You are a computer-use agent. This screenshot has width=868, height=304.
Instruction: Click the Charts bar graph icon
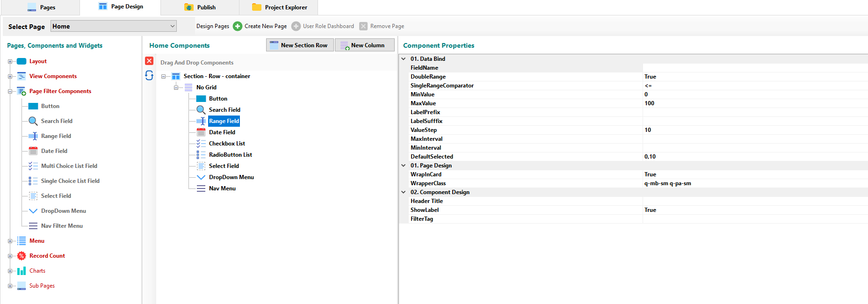(22, 271)
